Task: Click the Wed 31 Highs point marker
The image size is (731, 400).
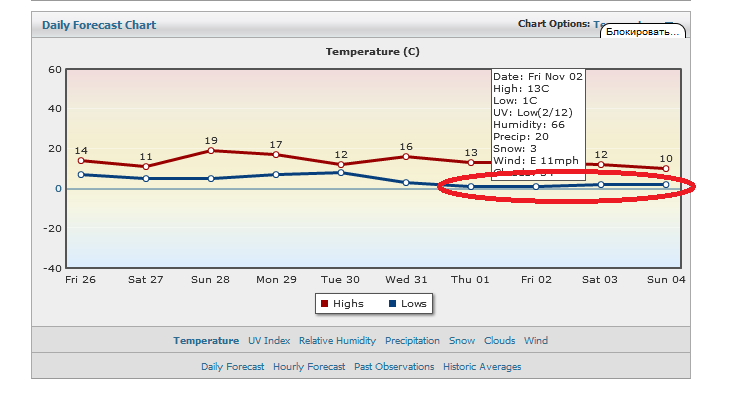Action: click(406, 156)
